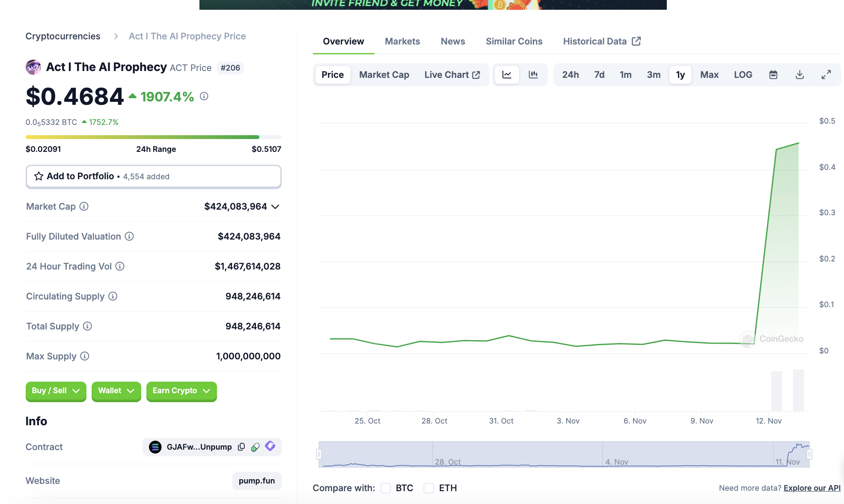Enable ETH comparison checkbox
This screenshot has width=844, height=504.
point(429,488)
